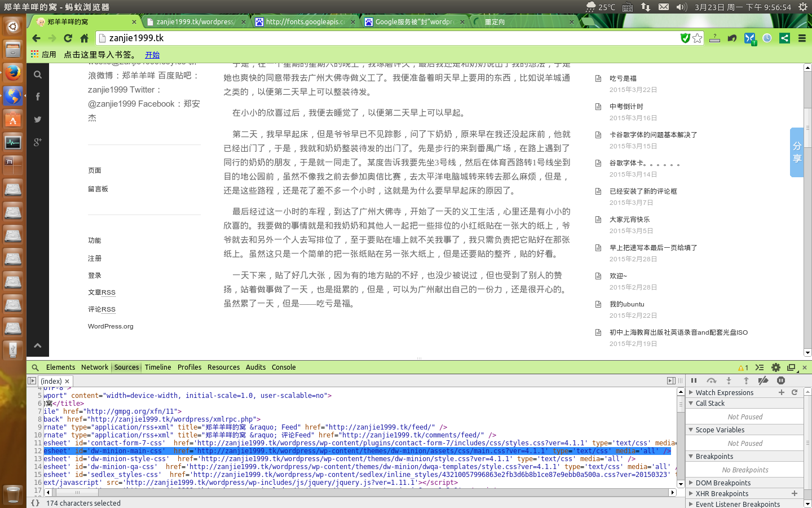
Task: Open the blue clock history extension
Action: 767,38
